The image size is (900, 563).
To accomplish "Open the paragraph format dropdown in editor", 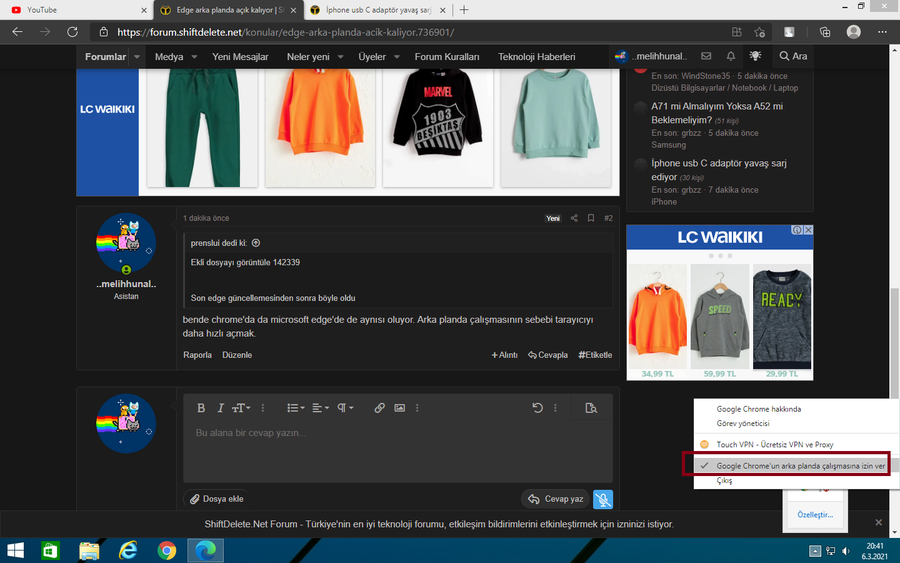I will (x=345, y=408).
